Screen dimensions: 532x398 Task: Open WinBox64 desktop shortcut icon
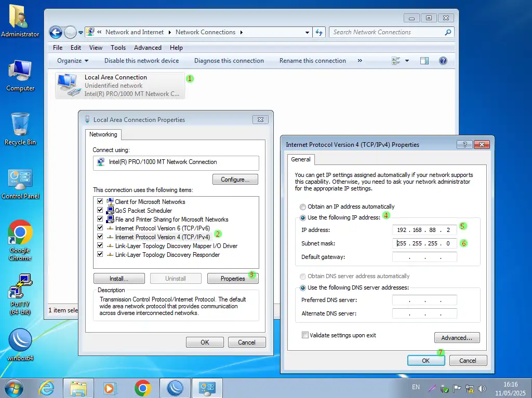coord(20,340)
